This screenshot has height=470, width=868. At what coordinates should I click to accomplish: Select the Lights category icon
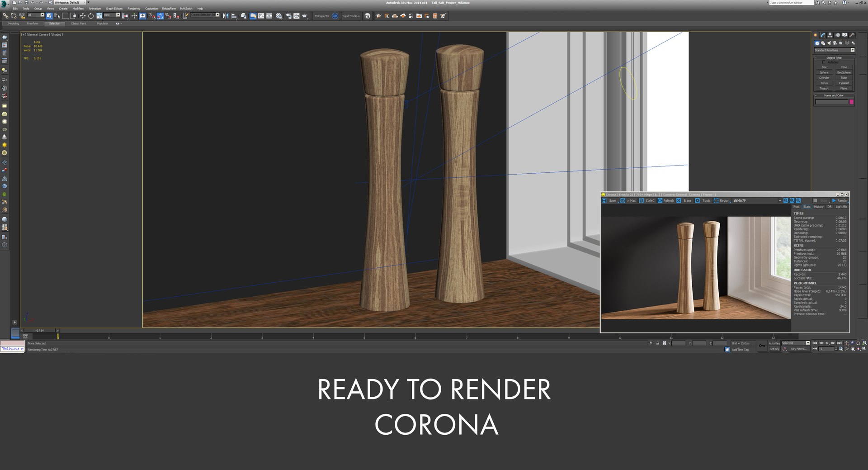829,43
